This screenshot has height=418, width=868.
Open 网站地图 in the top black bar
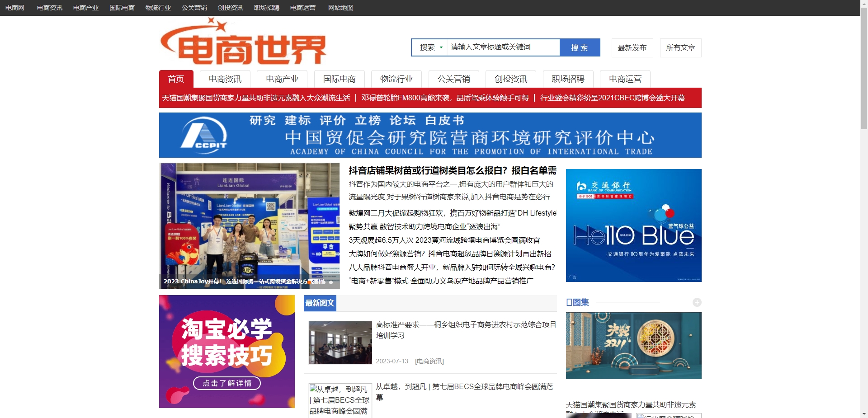[x=341, y=8]
